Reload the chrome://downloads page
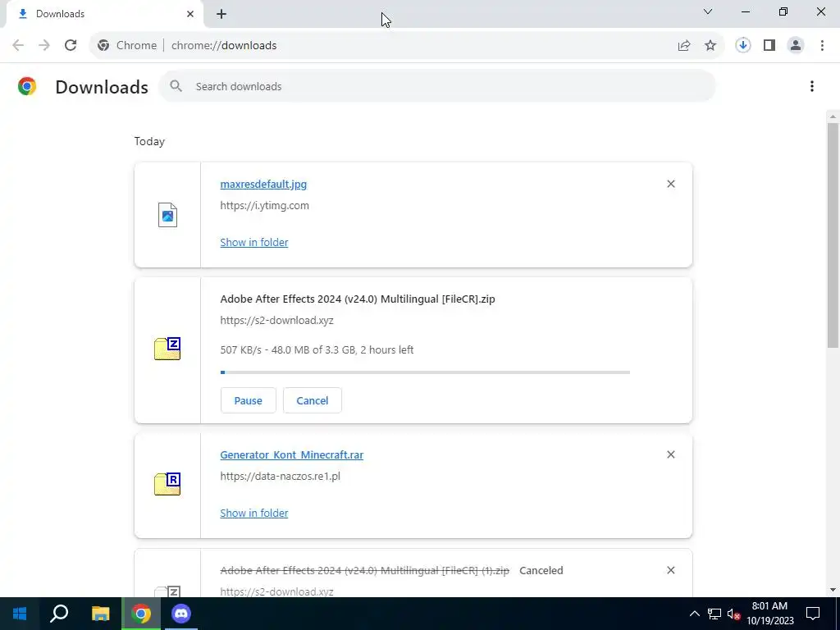The width and height of the screenshot is (840, 630). coord(71,46)
